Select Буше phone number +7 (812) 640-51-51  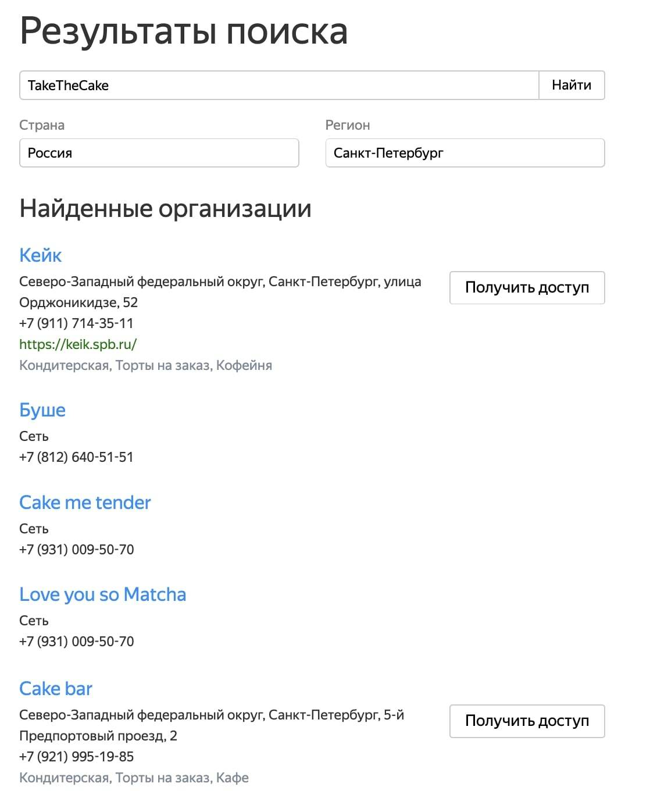coord(76,457)
